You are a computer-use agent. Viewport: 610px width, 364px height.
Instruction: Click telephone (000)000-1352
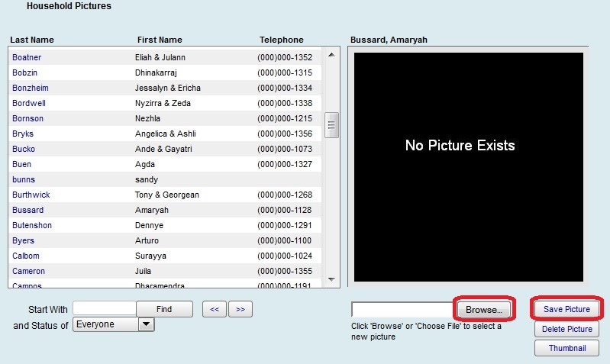click(285, 57)
